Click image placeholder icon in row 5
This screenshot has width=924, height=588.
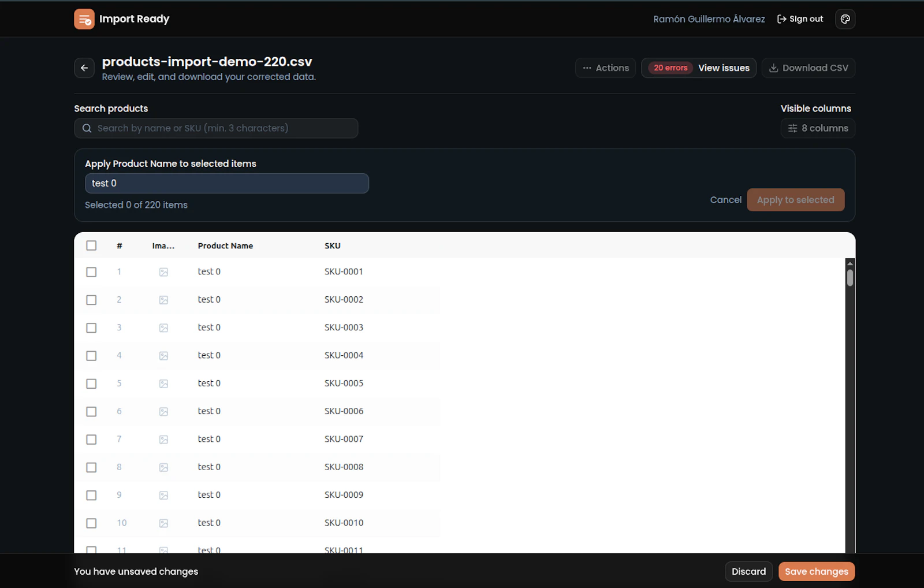tap(163, 384)
